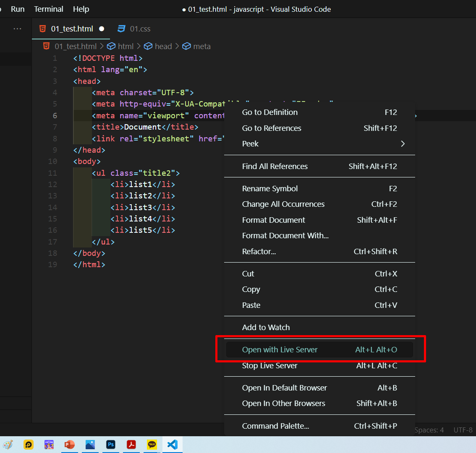
Task: Open the Terminal menu
Action: (x=49, y=9)
